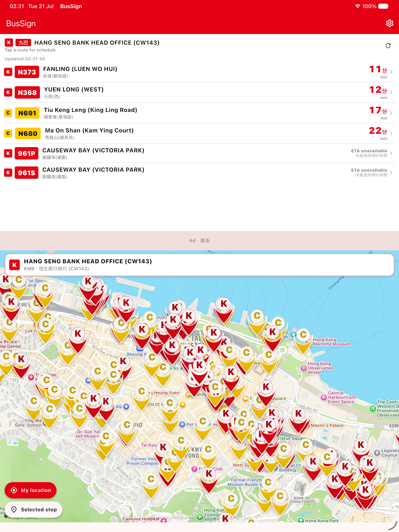
Task: Click the My location button
Action: pyautogui.click(x=31, y=490)
